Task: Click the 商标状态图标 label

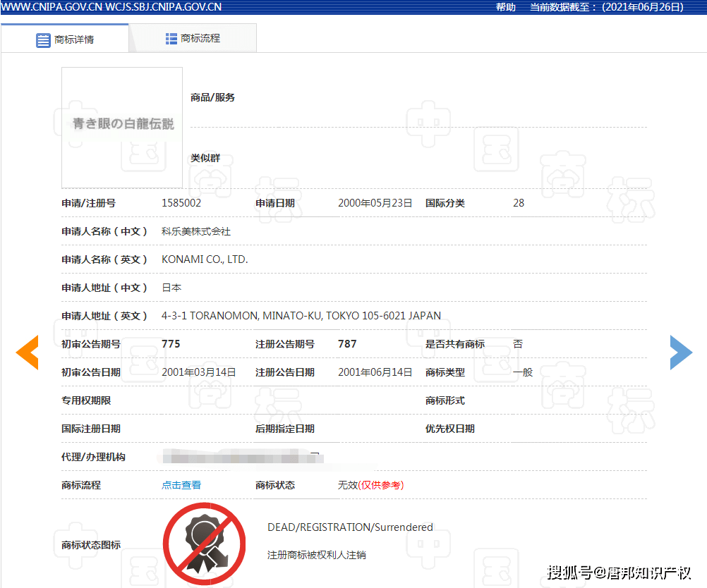Action: pyautogui.click(x=91, y=545)
